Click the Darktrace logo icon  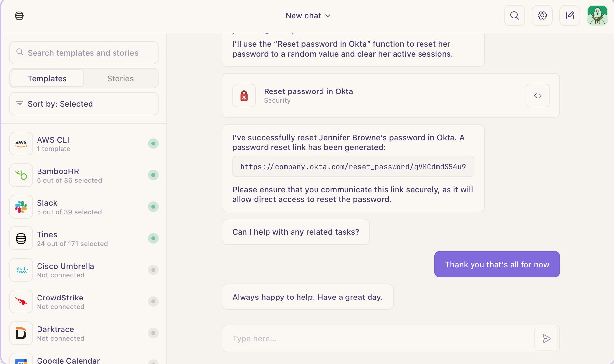pos(21,333)
